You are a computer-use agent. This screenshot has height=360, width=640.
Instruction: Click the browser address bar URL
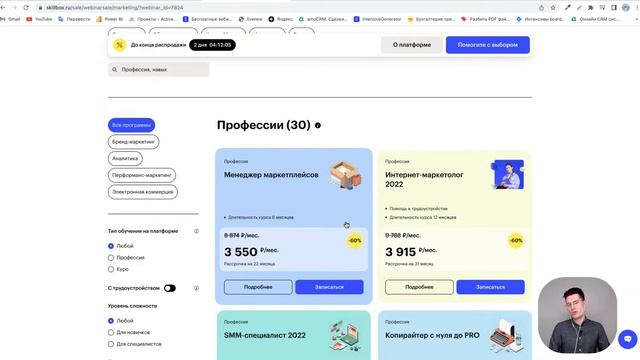114,8
